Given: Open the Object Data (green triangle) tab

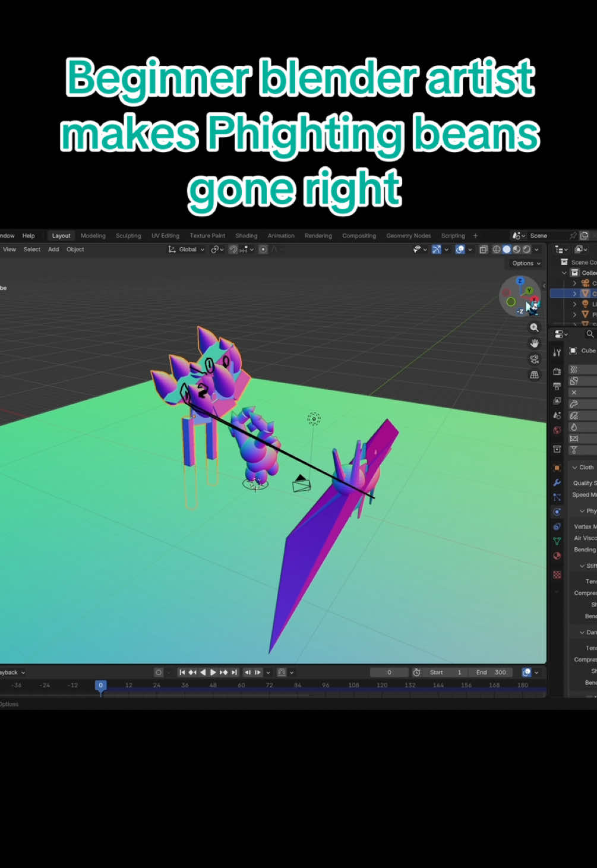Looking at the screenshot, I should [557, 541].
